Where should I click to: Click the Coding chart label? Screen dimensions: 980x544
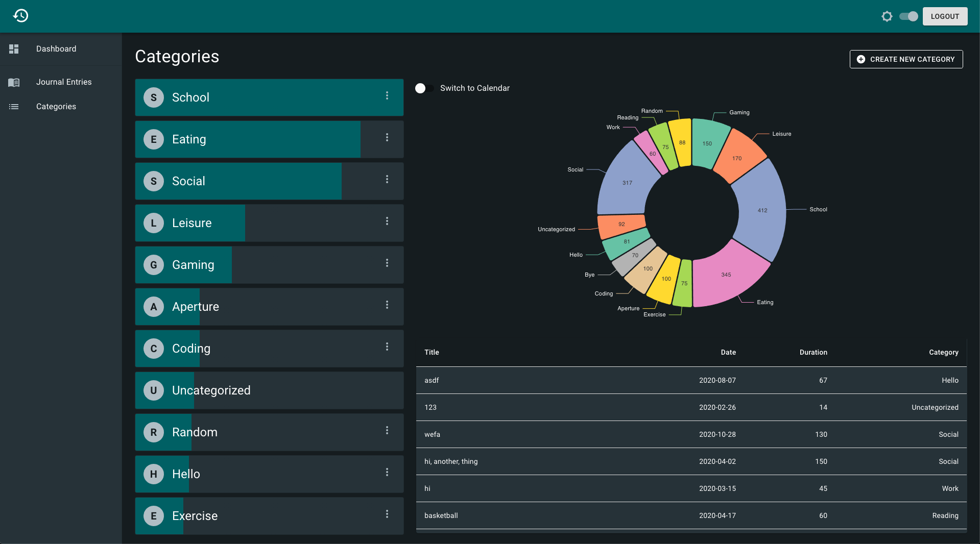pos(604,293)
